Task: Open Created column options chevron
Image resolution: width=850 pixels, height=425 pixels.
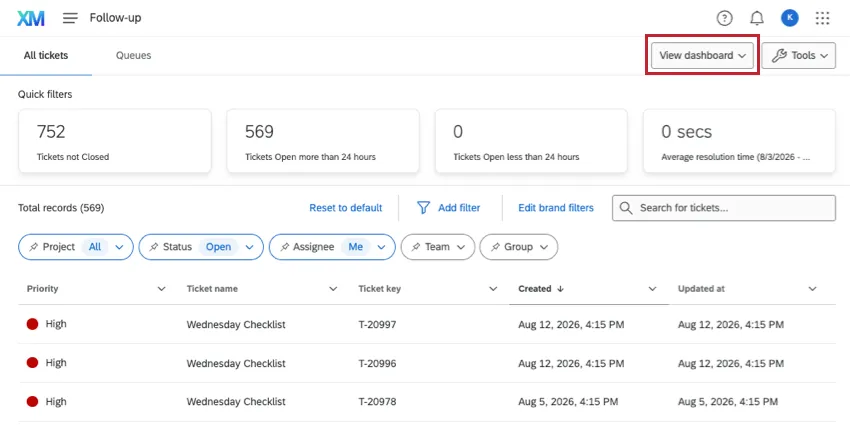Action: pyautogui.click(x=653, y=289)
